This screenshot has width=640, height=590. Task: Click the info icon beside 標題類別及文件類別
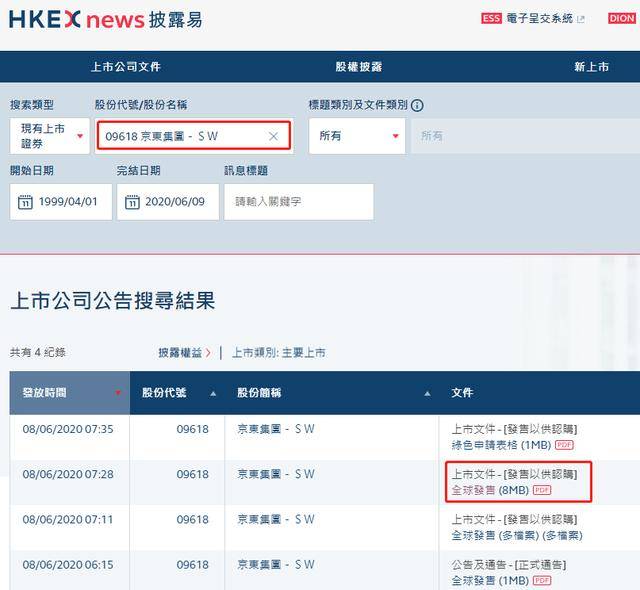point(417,105)
